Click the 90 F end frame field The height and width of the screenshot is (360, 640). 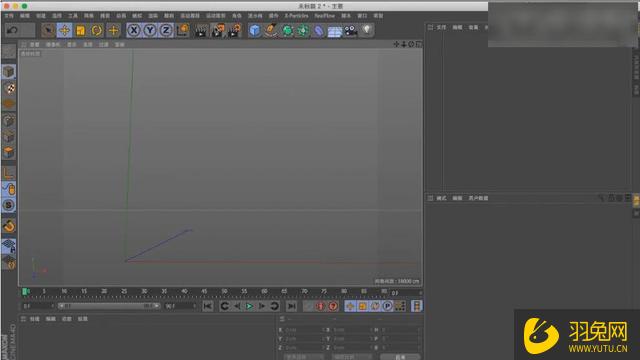(x=180, y=306)
